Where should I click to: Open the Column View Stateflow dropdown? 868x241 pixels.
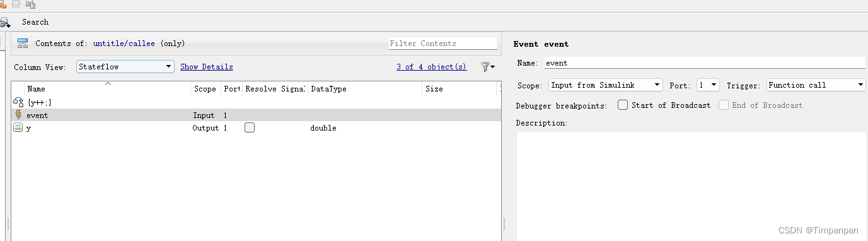click(x=125, y=66)
